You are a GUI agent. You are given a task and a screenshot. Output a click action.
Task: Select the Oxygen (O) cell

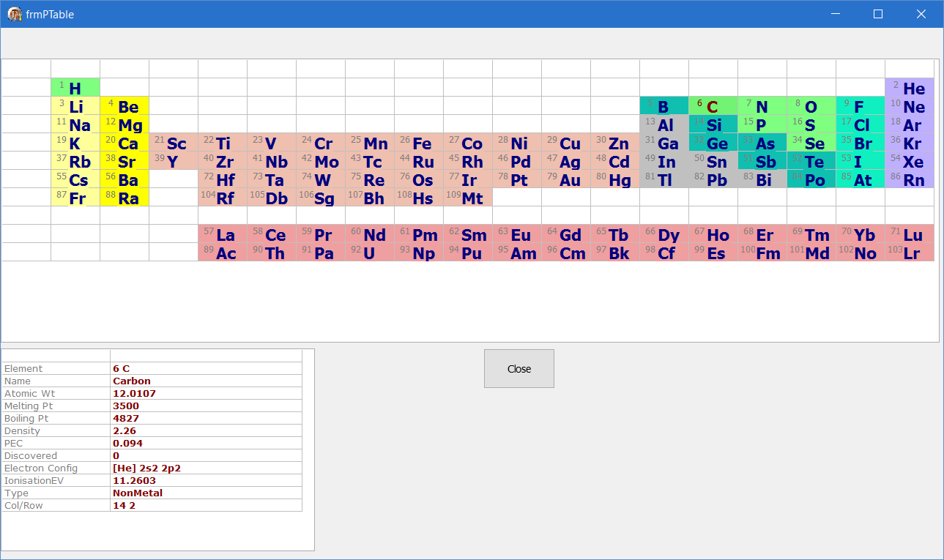[x=811, y=106]
